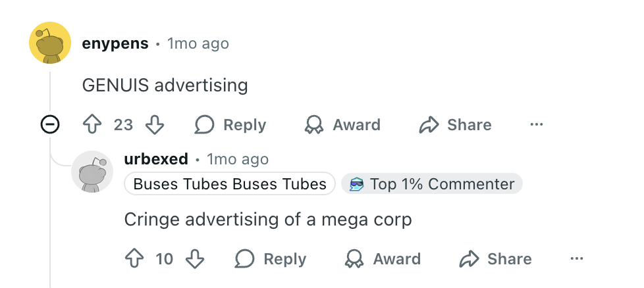The image size is (644, 288).
Task: Upvote the enypens comment
Action: pos(91,125)
